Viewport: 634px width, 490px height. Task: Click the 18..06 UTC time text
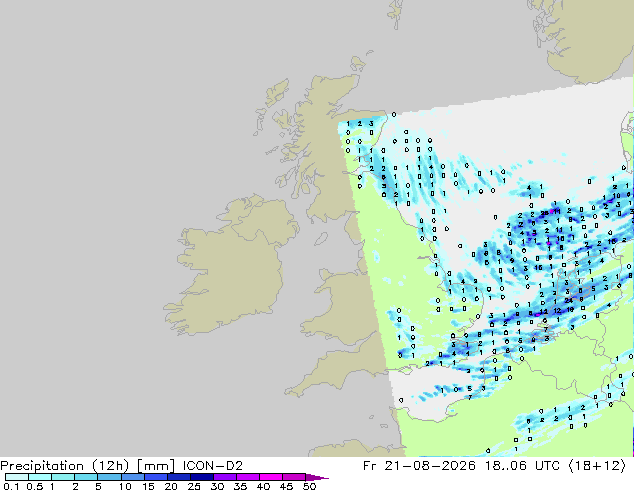(x=522, y=465)
